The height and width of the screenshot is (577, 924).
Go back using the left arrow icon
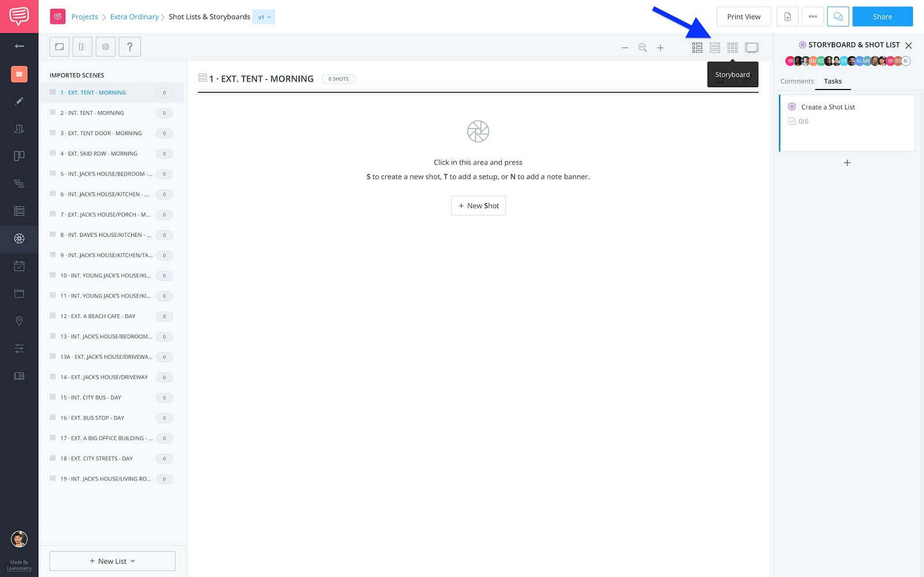[x=19, y=46]
